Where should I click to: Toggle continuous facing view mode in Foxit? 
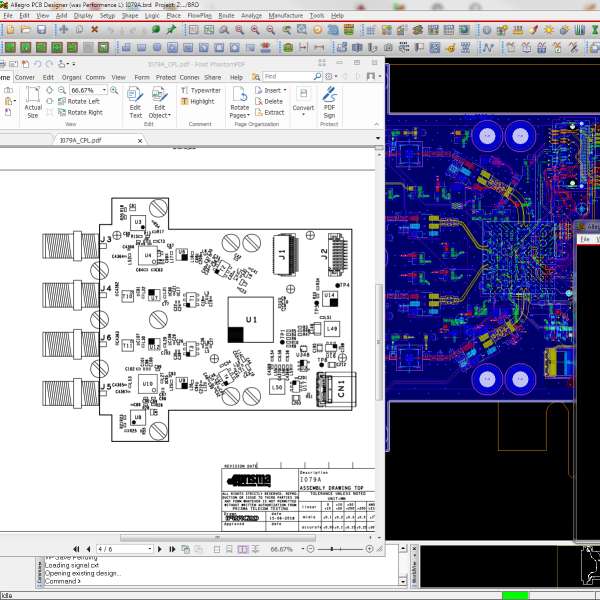tap(255, 549)
